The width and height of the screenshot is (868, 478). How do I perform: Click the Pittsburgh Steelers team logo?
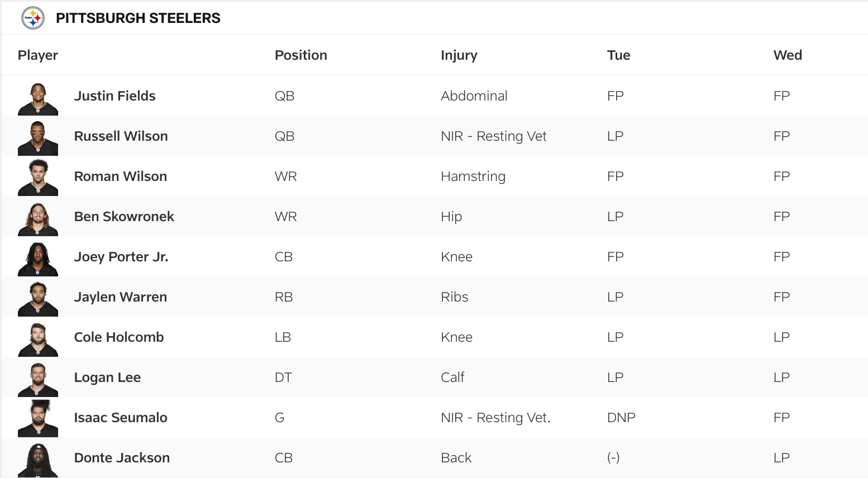coord(33,18)
